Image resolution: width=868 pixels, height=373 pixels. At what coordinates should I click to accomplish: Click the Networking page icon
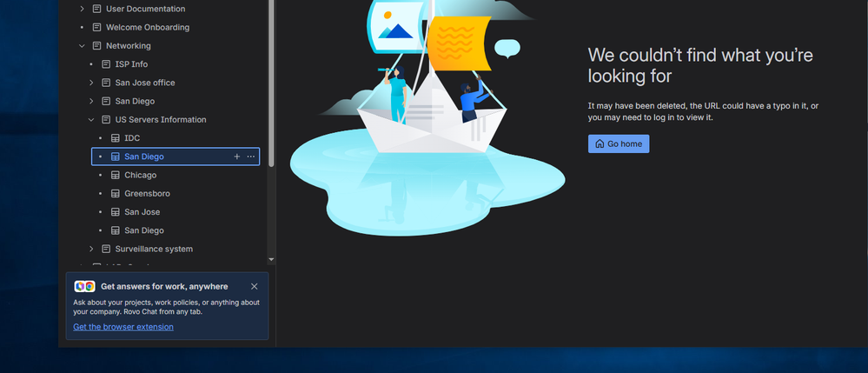tap(96, 46)
